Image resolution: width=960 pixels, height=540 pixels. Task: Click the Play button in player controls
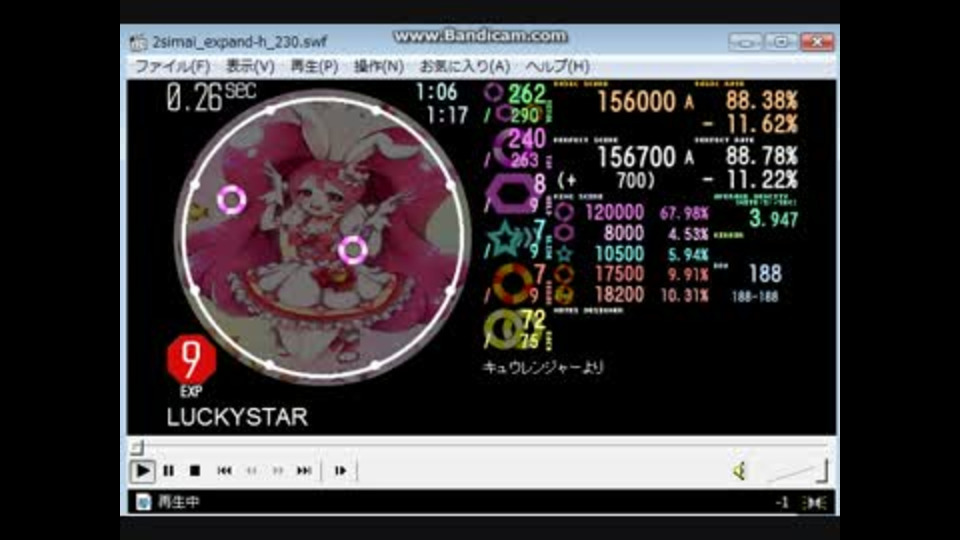click(x=142, y=471)
